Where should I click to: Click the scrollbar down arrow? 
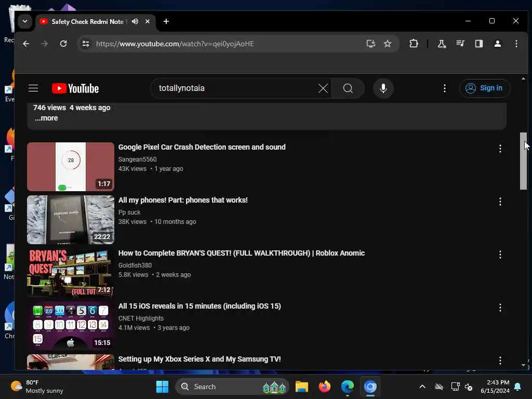pos(523,365)
